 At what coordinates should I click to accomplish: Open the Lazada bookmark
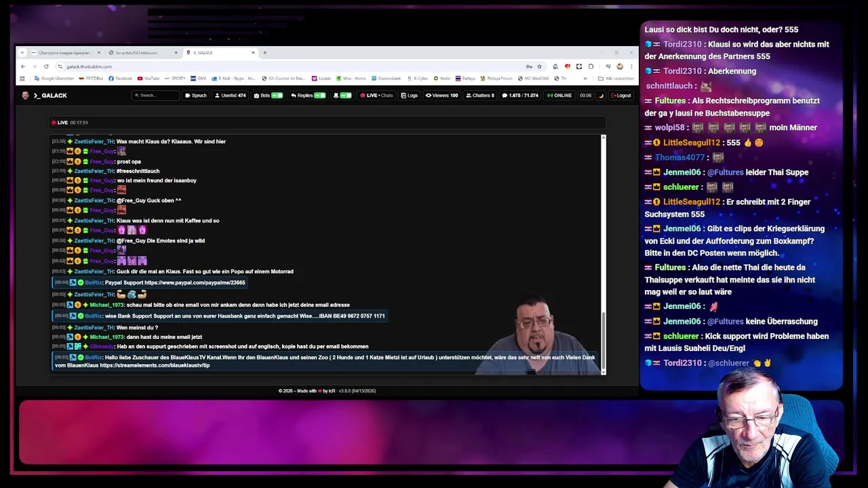pyautogui.click(x=321, y=78)
